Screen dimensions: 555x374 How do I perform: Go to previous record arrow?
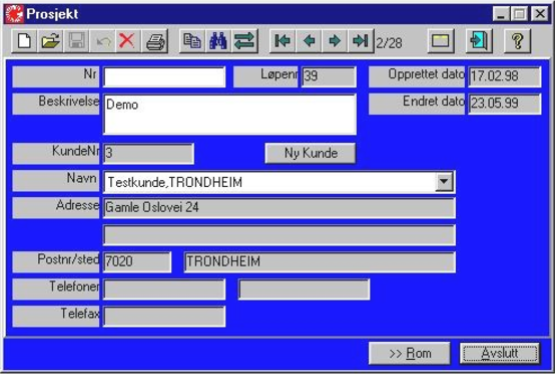click(309, 41)
